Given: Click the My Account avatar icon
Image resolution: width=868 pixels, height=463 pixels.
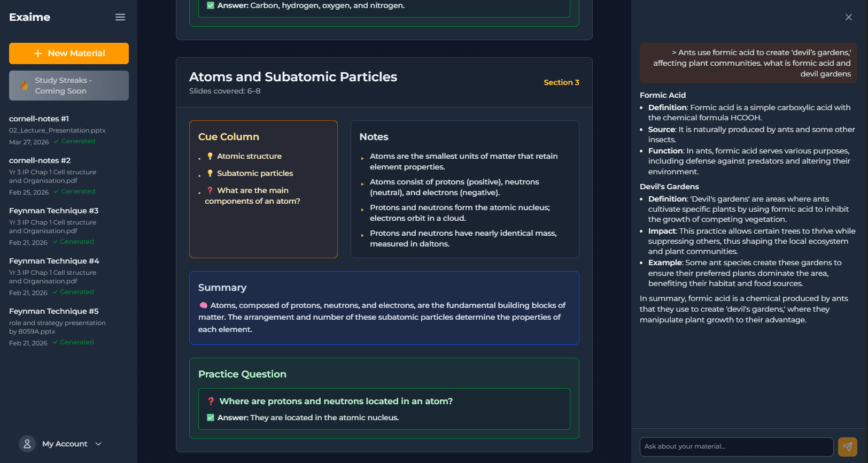Looking at the screenshot, I should (x=27, y=444).
